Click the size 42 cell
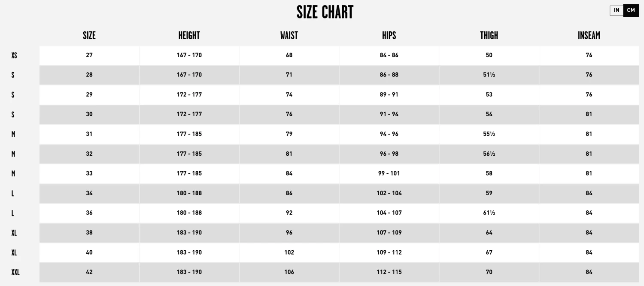The image size is (644, 286). (x=89, y=272)
